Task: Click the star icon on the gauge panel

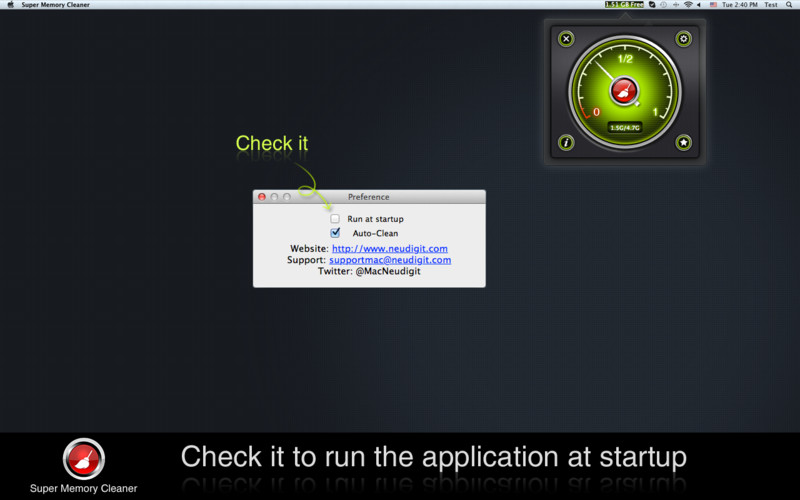Action: click(x=684, y=142)
